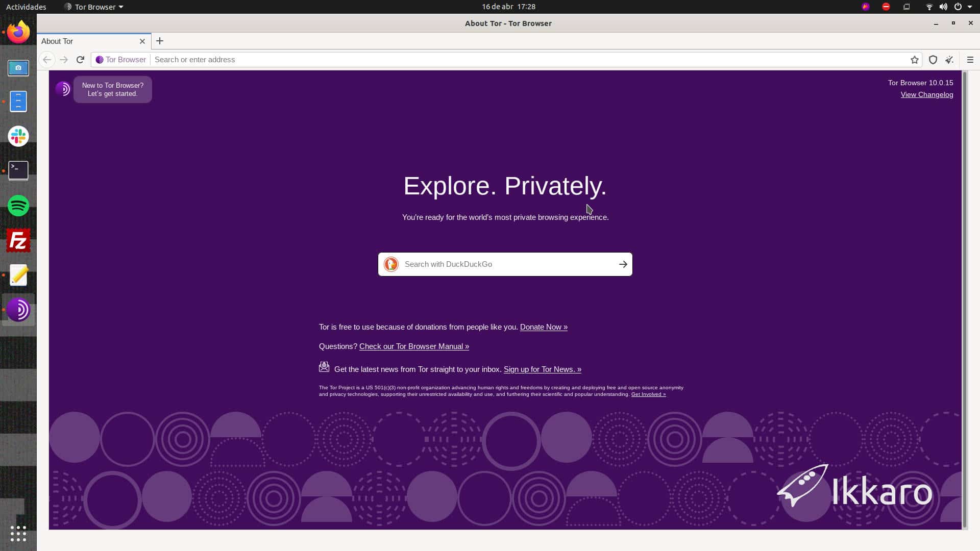
Task: Follow the Donate Now link
Action: 543,327
